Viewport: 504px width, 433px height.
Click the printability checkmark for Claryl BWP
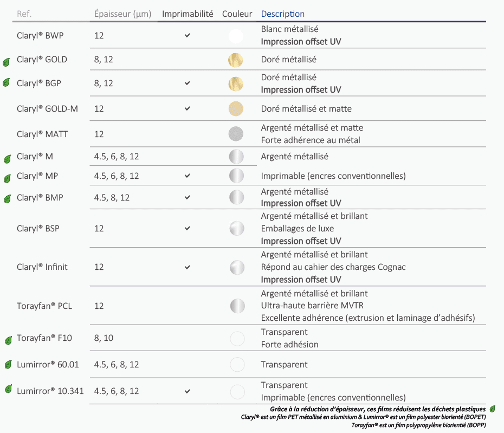pos(188,35)
